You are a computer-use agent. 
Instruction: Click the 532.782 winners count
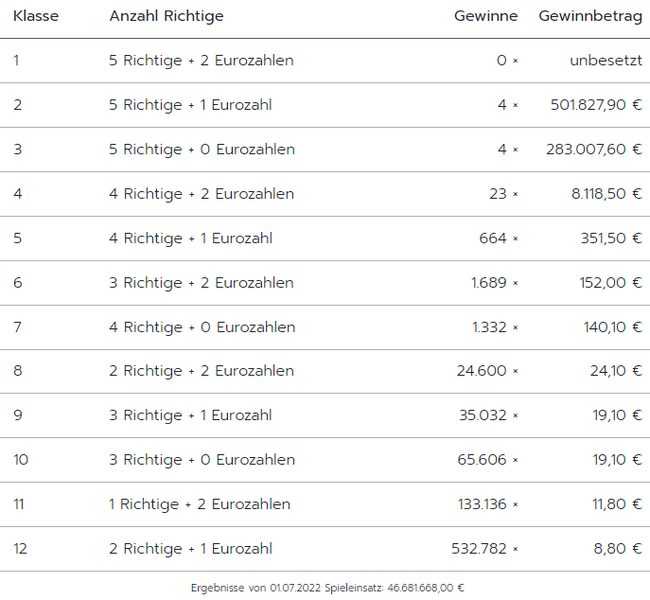[479, 548]
